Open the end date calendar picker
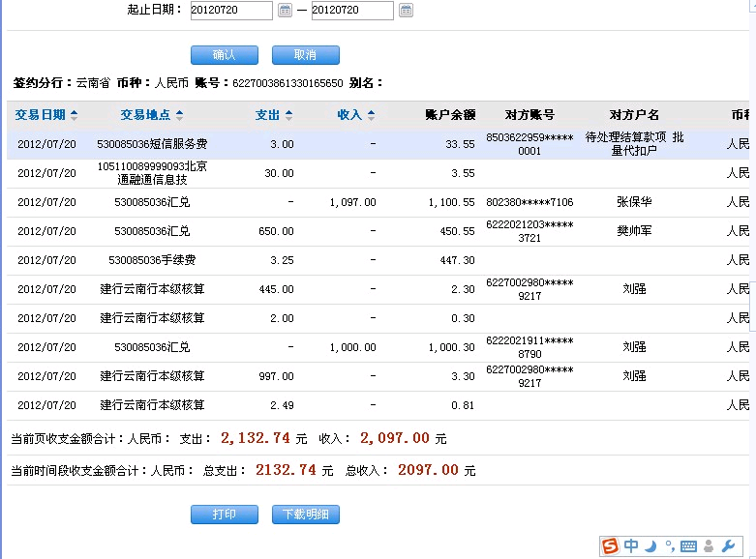This screenshot has height=559, width=756. (x=406, y=11)
